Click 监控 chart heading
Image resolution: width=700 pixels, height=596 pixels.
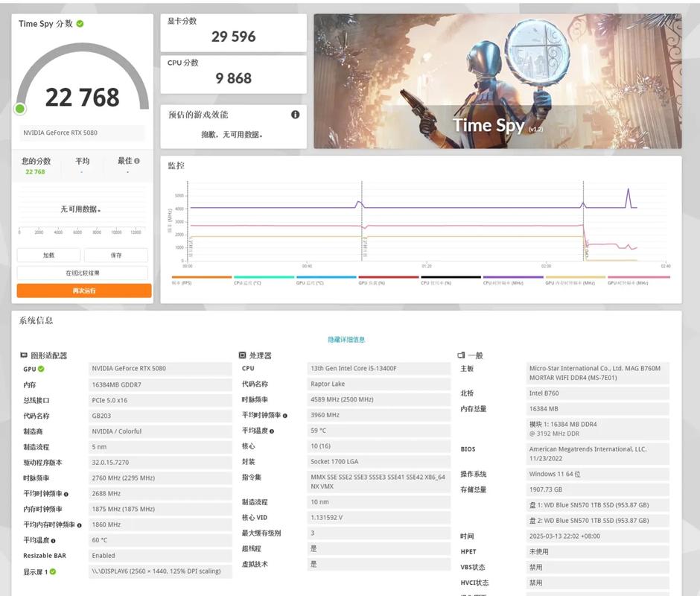point(176,165)
